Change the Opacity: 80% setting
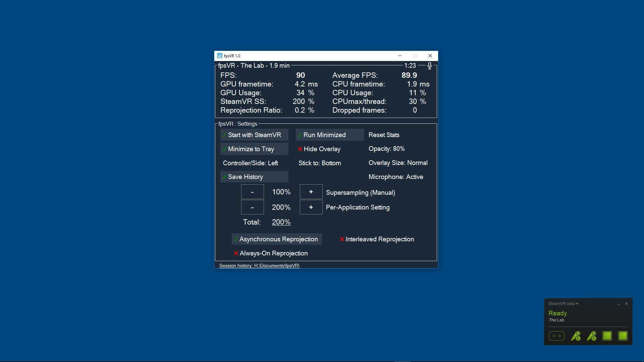The width and height of the screenshot is (644, 362). pos(386,148)
